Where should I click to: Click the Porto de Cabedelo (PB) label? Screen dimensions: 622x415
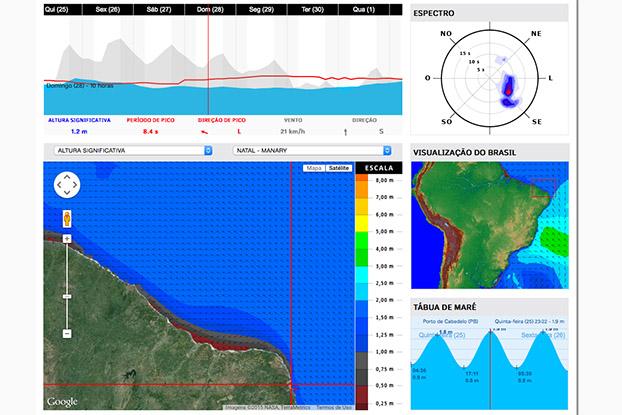(450, 321)
